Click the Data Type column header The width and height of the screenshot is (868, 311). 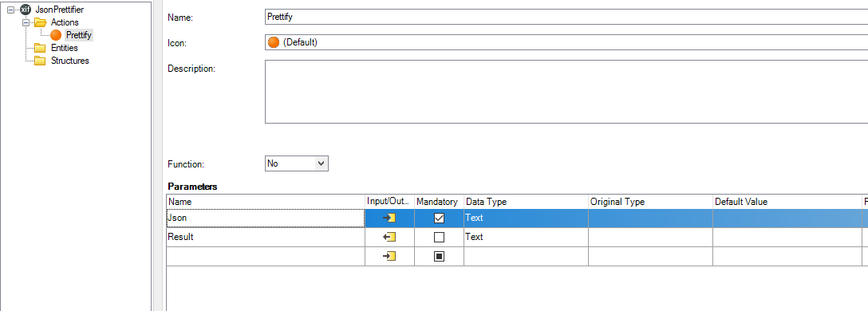(526, 202)
